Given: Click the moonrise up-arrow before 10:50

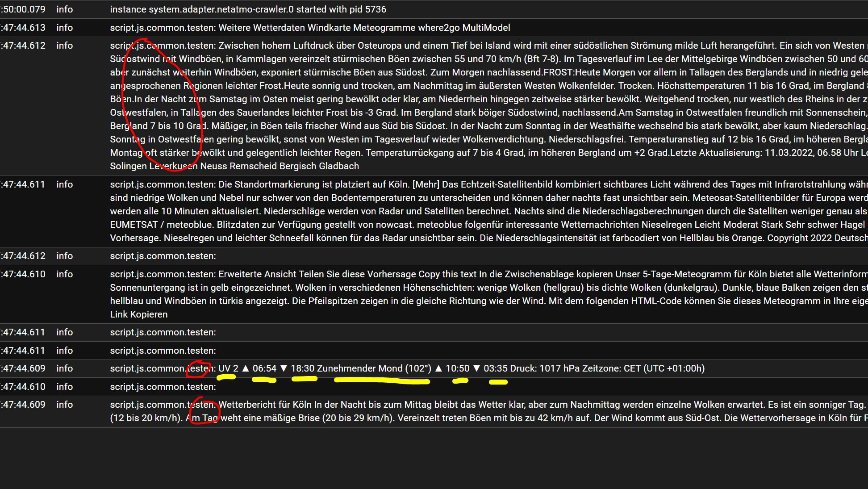Looking at the screenshot, I should 438,368.
